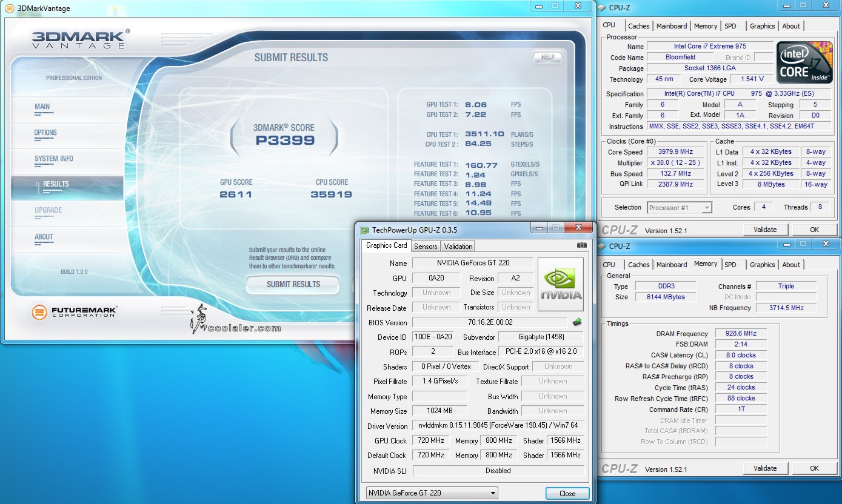Open the HELP button in 3DMark Vantage
The image size is (842, 504).
pos(547,58)
